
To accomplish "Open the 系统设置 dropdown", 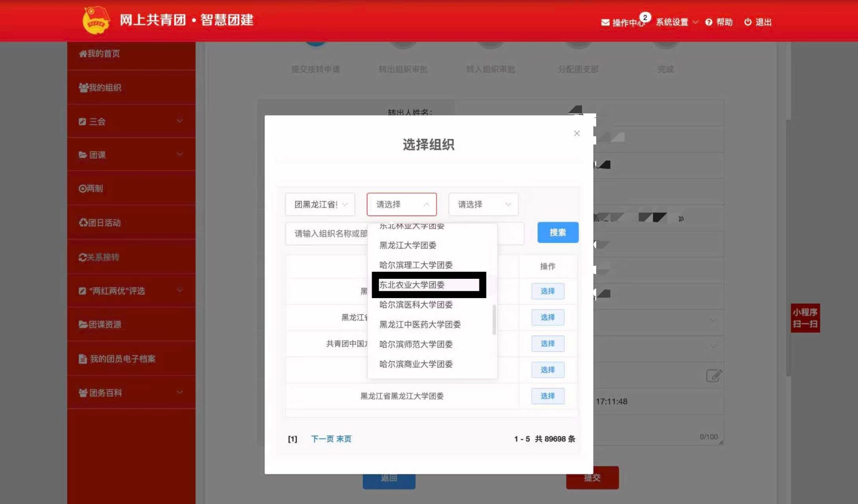I will coord(677,22).
